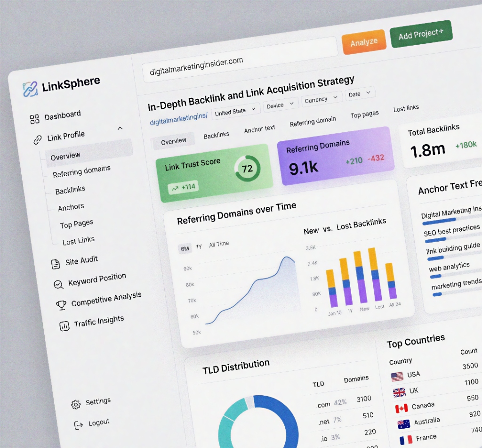Open the digitalmarketingins/ link
The height and width of the screenshot is (448, 482).
coord(178,119)
